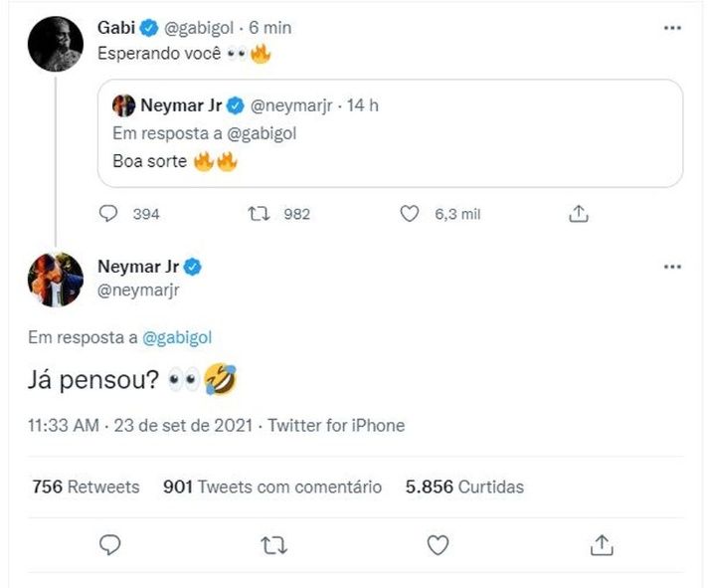This screenshot has width=708, height=588.
Task: Click the @gabigol mention link in reply line
Action: click(178, 337)
